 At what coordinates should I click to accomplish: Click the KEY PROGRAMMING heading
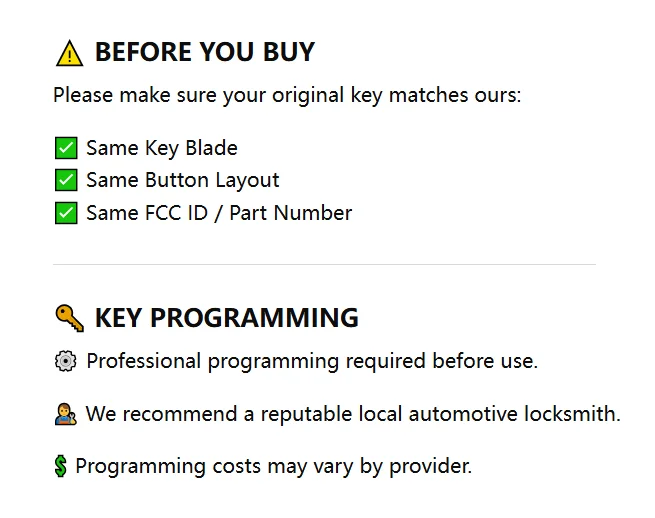pos(227,318)
